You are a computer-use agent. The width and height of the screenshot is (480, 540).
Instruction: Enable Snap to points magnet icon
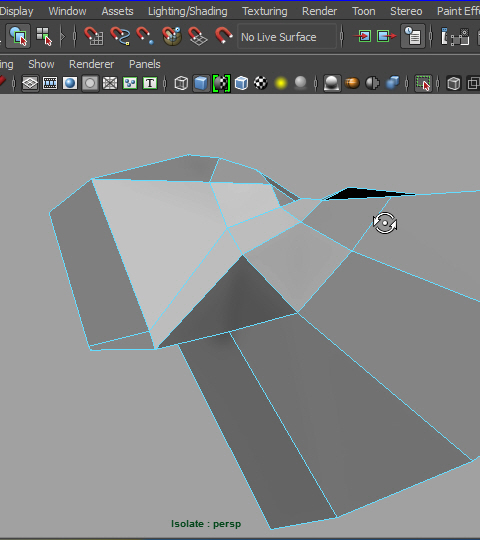click(x=145, y=36)
